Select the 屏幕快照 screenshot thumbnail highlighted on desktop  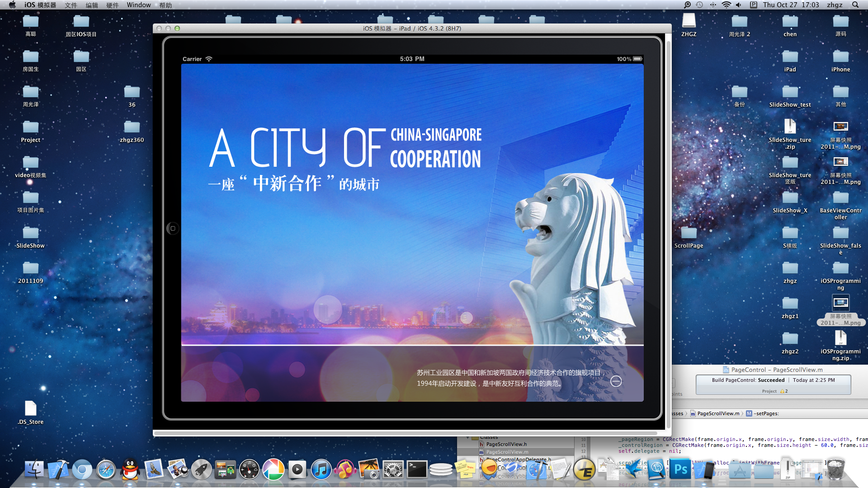click(840, 303)
